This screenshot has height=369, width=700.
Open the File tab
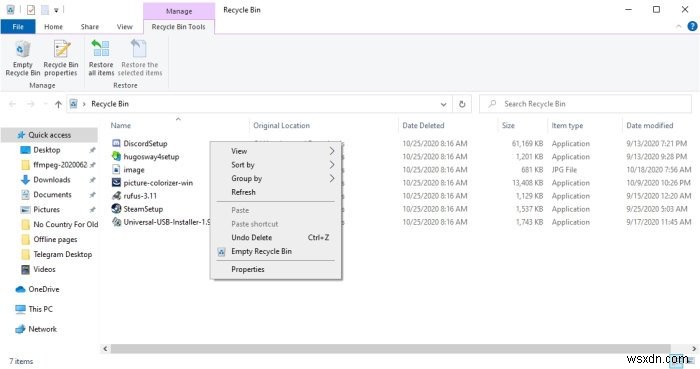coord(18,27)
